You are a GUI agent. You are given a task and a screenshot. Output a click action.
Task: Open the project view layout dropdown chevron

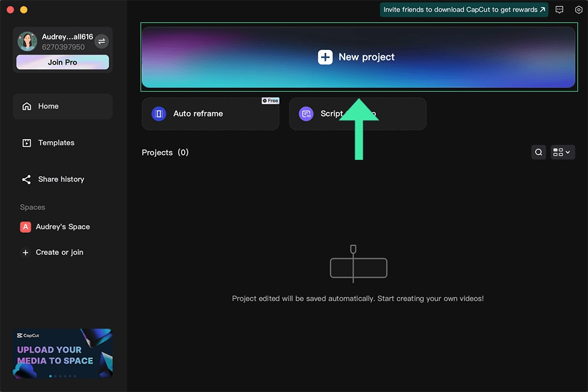[569, 152]
